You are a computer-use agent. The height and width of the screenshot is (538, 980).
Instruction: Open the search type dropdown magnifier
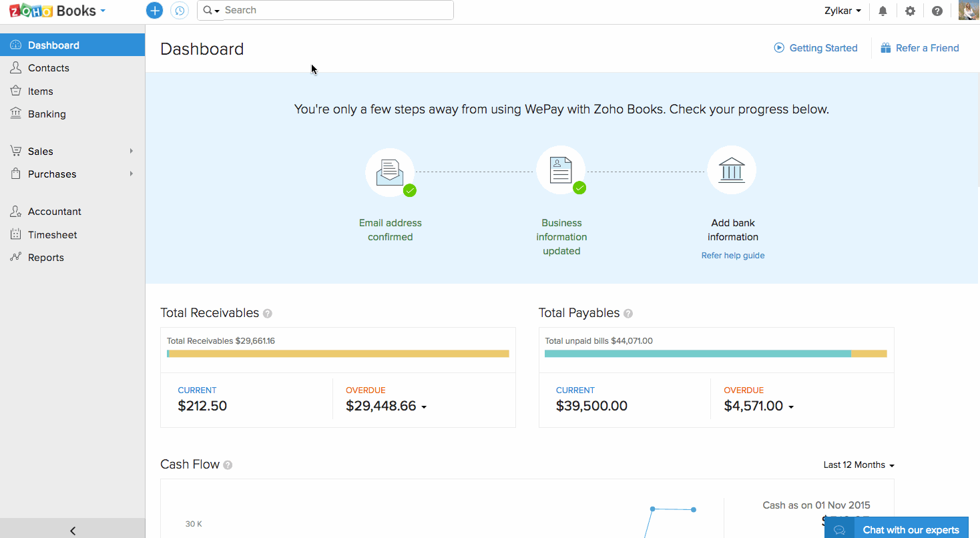pos(211,11)
